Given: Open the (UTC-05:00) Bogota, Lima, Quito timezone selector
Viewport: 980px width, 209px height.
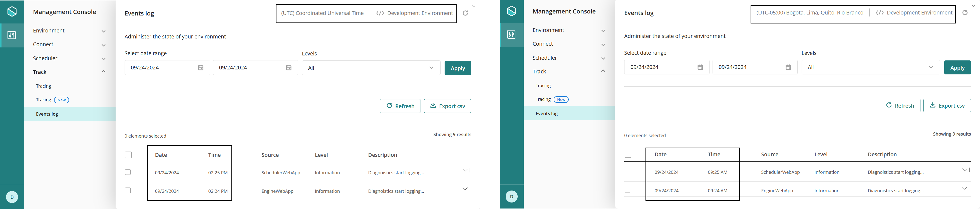Looking at the screenshot, I should point(810,12).
